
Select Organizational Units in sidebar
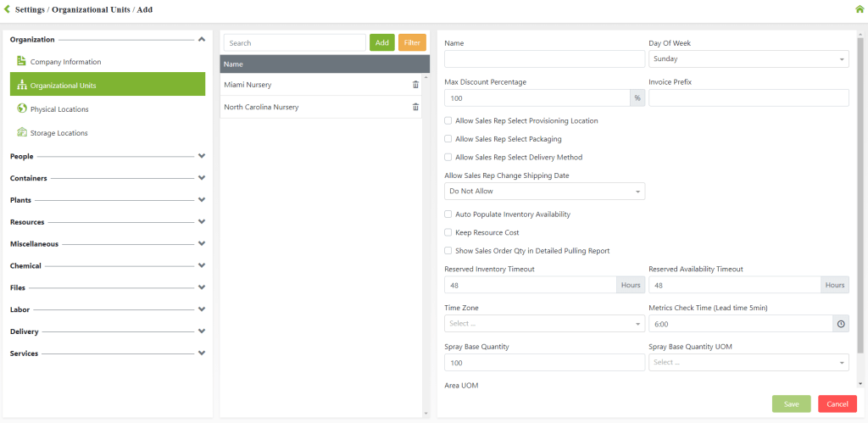pos(108,85)
